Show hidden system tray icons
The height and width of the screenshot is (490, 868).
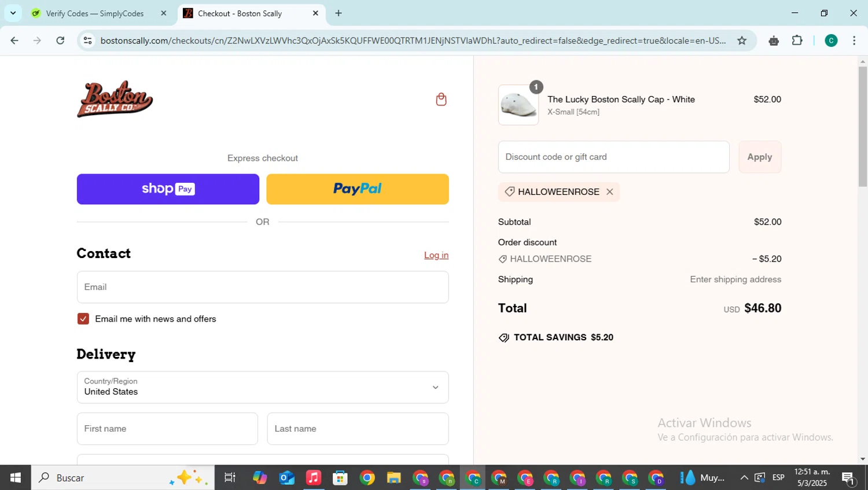tap(744, 478)
